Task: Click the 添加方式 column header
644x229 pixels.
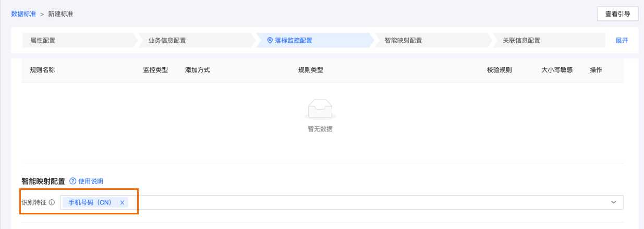Action: pos(198,69)
